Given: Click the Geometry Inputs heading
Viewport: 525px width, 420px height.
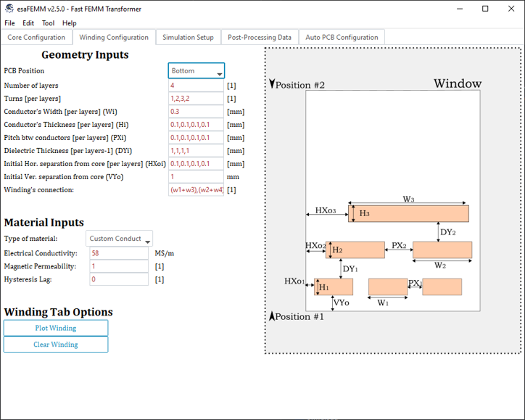Looking at the screenshot, I should [85, 54].
